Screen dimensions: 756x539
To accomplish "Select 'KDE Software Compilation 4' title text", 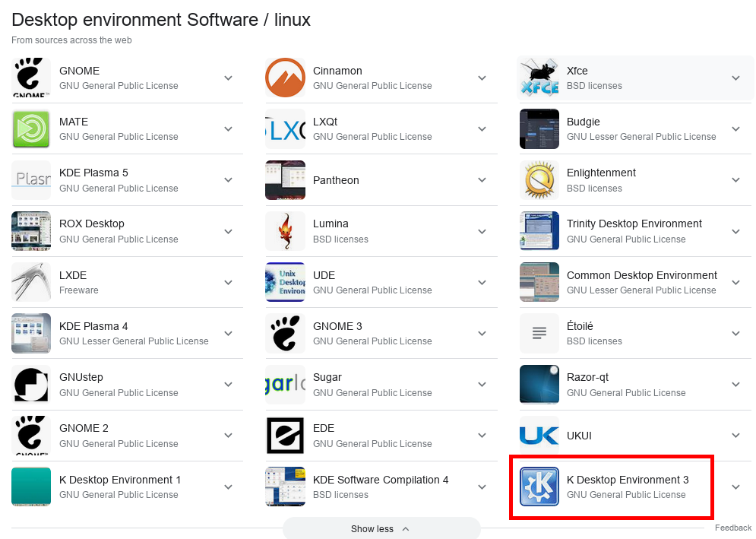I will point(381,480).
